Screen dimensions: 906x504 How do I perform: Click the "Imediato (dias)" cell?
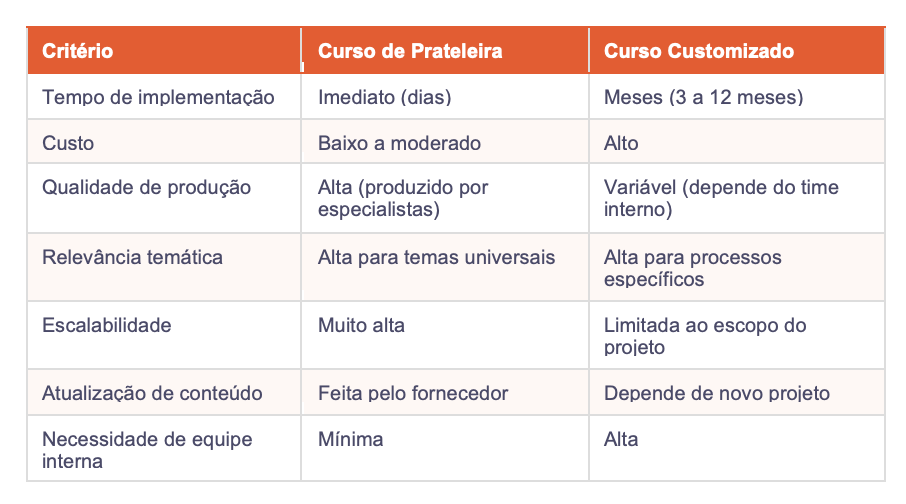click(x=385, y=98)
